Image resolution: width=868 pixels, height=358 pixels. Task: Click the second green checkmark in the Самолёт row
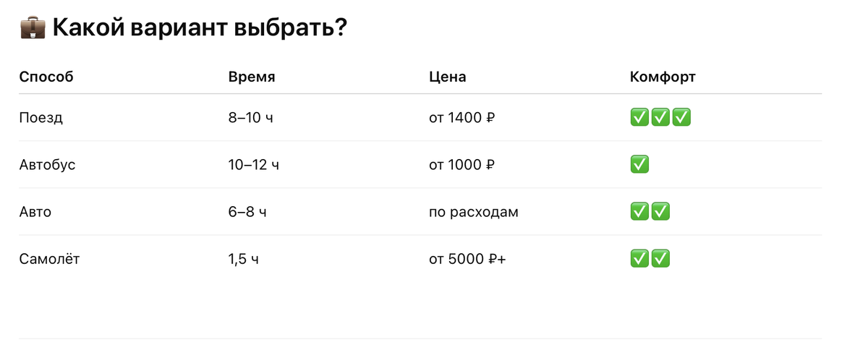[660, 258]
